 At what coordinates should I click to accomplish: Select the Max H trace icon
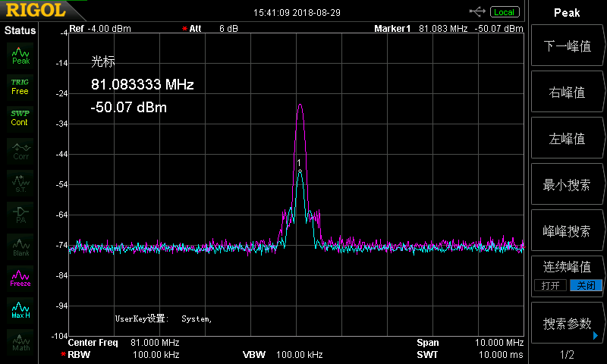[x=20, y=309]
